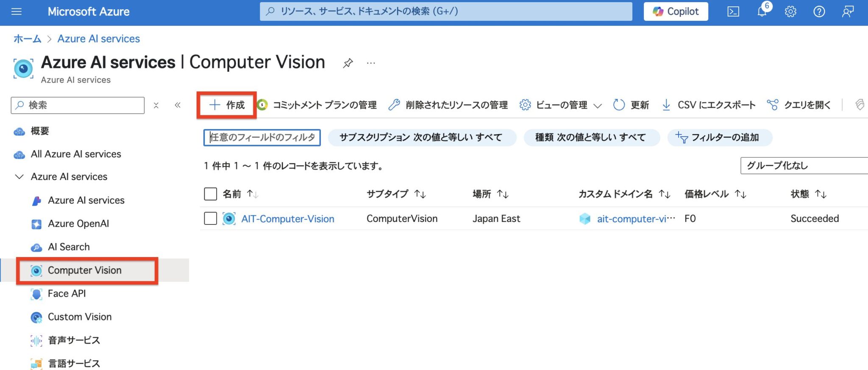This screenshot has width=868, height=370.
Task: Open 概要 overview in sidebar
Action: pos(39,131)
